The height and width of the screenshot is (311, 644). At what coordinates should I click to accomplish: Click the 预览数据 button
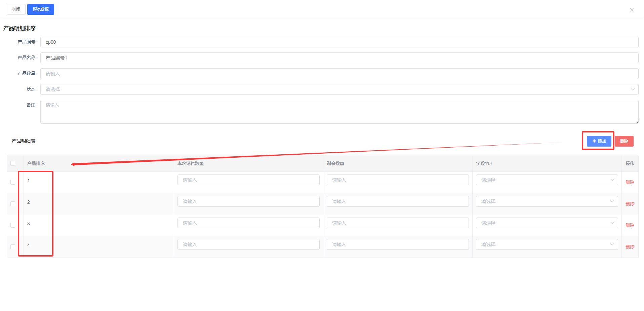point(41,9)
